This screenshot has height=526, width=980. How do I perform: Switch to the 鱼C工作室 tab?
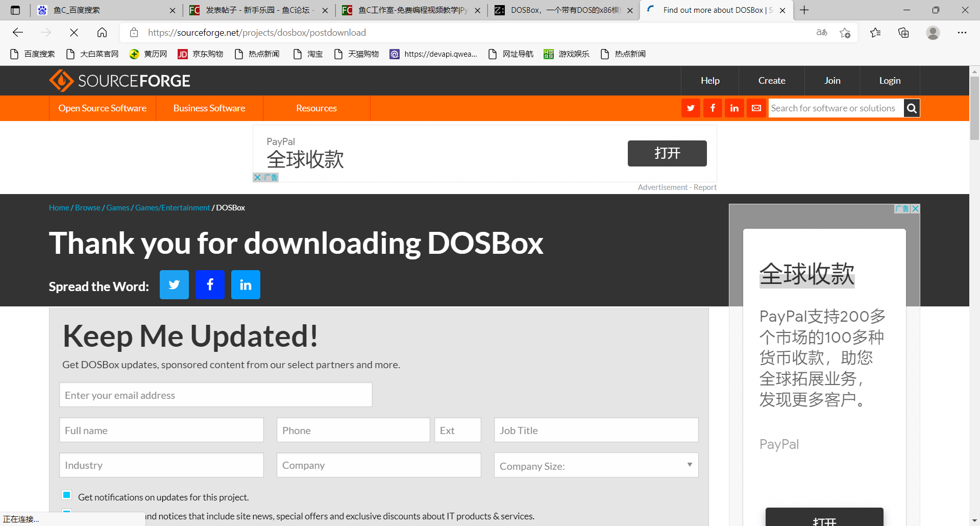tap(411, 10)
